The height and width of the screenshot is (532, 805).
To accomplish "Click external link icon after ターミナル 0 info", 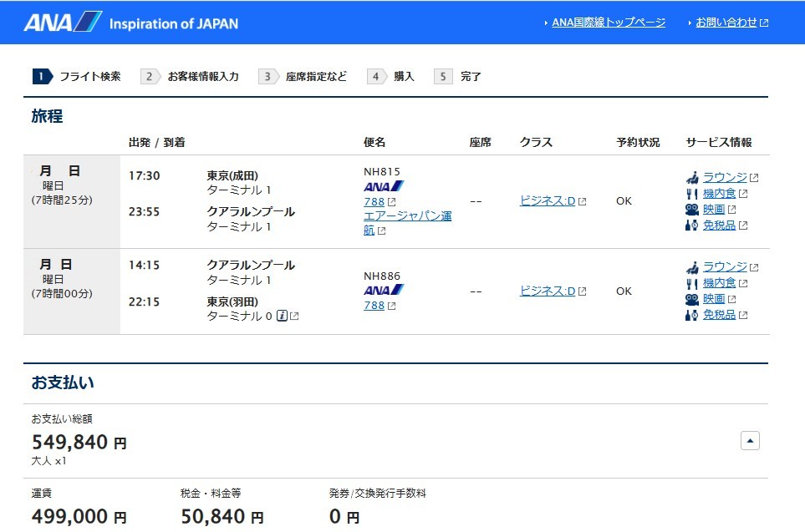I will click(x=294, y=317).
